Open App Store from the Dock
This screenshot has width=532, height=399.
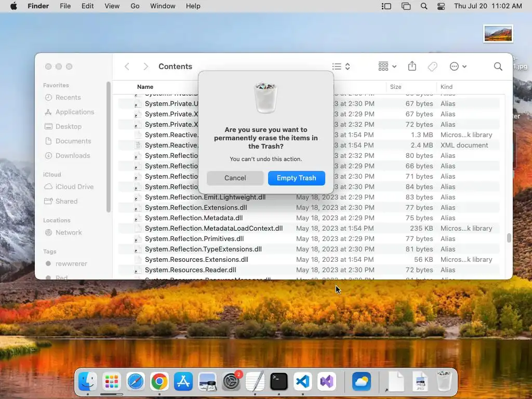click(x=183, y=382)
